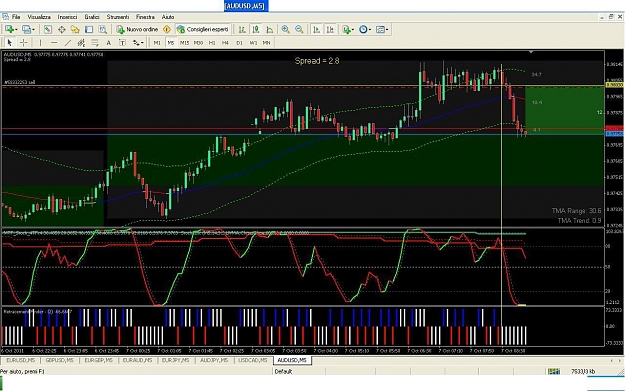The width and height of the screenshot is (625, 391).
Task: Open the Aiuto menu
Action: point(168,17)
